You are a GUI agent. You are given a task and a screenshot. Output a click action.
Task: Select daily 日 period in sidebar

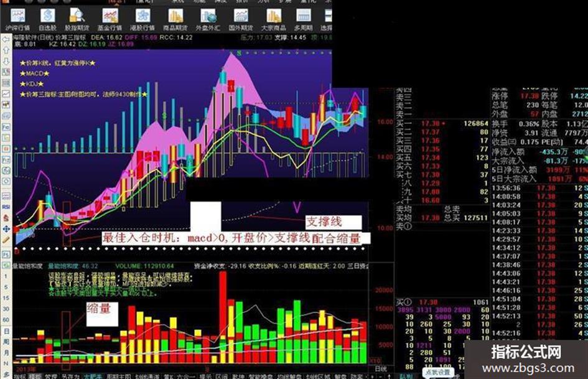pyautogui.click(x=6, y=331)
